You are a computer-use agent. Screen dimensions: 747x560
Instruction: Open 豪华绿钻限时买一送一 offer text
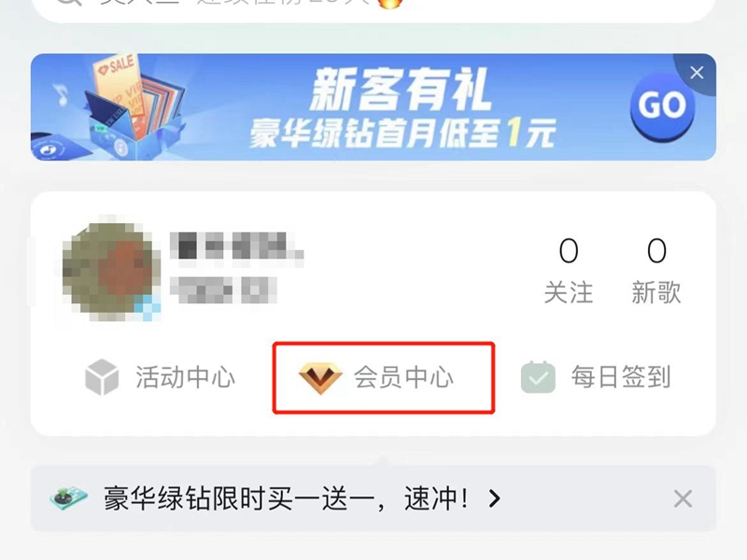click(286, 498)
